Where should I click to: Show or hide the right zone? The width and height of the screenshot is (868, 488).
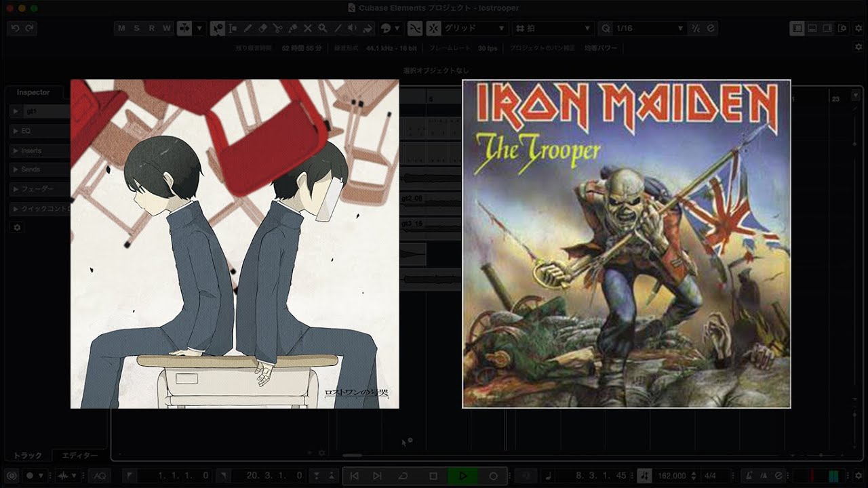[x=827, y=28]
